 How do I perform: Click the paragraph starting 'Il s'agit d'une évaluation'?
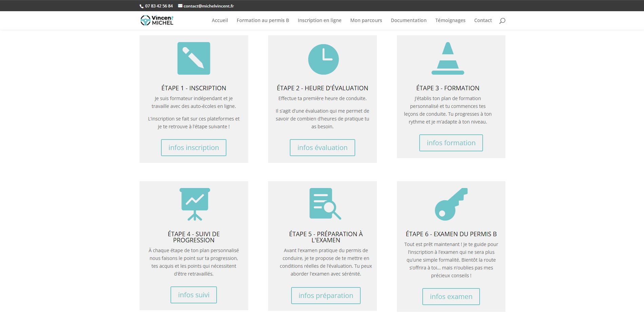tap(322, 119)
